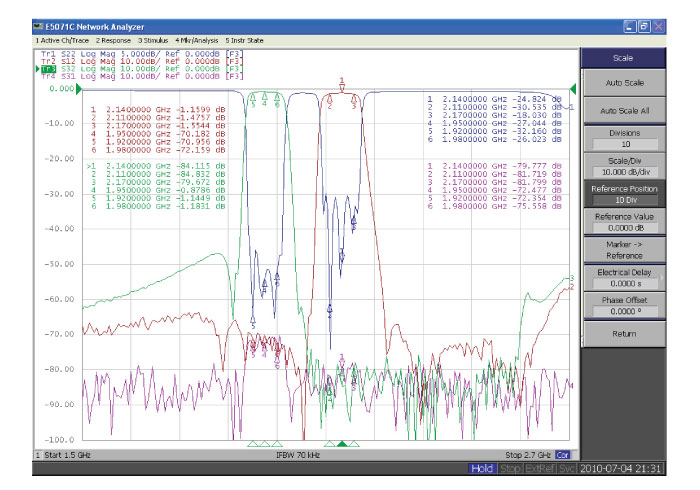Click the Phase Offset softkey
This screenshot has height=490, width=700.
[625, 306]
